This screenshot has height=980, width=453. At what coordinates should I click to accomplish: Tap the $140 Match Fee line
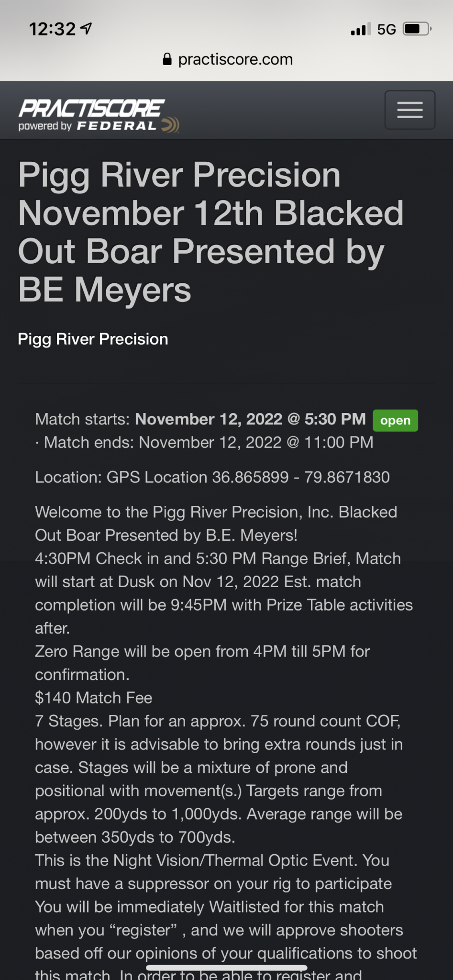(94, 698)
